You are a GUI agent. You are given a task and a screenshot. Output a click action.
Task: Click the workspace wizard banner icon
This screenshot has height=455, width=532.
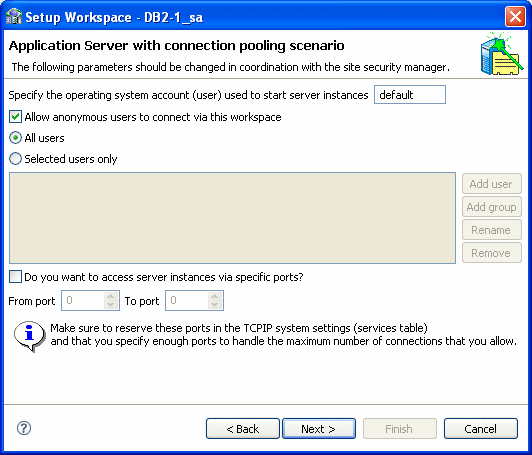click(x=502, y=54)
